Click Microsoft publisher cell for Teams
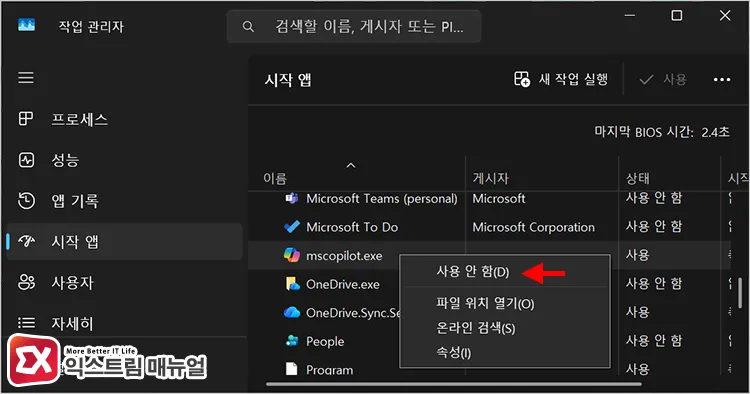Screen dimensions: 750x394 tap(499, 198)
